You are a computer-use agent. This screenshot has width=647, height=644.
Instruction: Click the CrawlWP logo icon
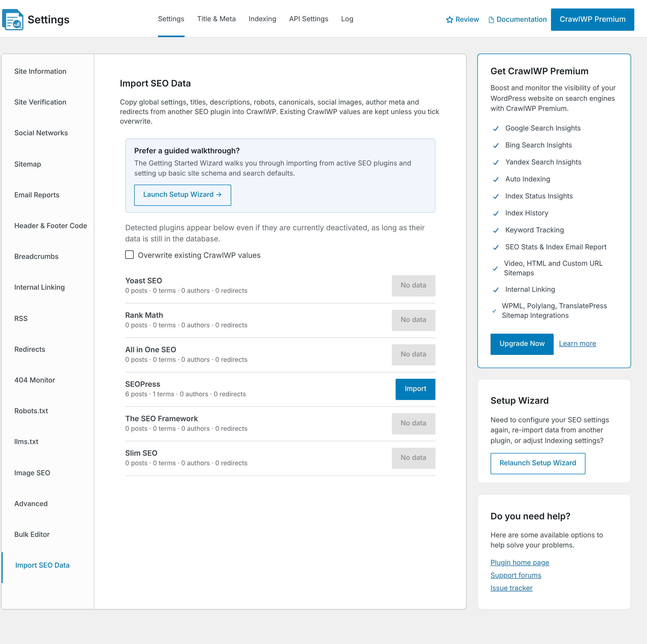[x=13, y=19]
